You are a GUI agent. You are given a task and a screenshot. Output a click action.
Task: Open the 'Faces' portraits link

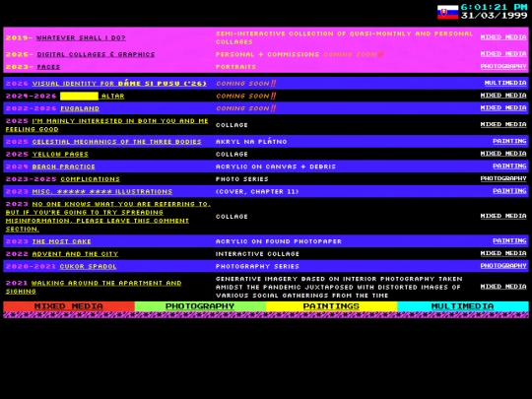(48, 67)
